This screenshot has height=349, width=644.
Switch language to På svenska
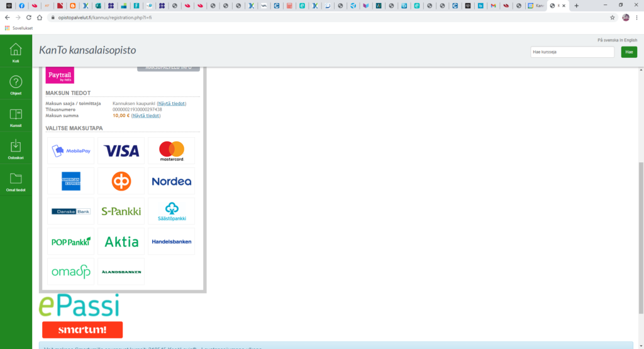click(608, 40)
